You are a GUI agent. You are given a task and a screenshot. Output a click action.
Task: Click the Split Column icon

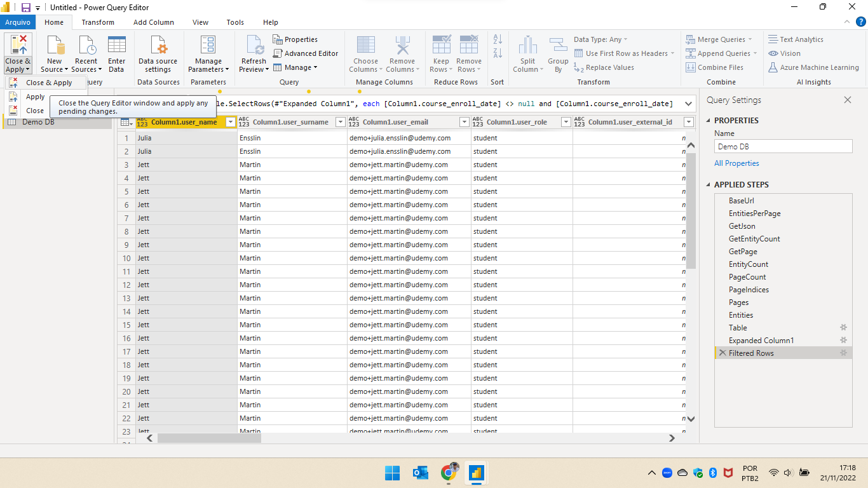[x=527, y=46]
